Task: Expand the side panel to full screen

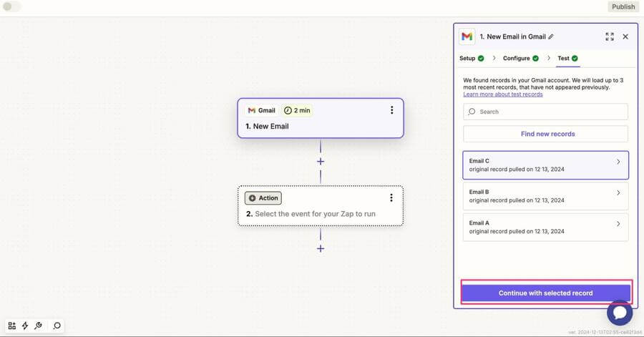Action: [x=610, y=36]
